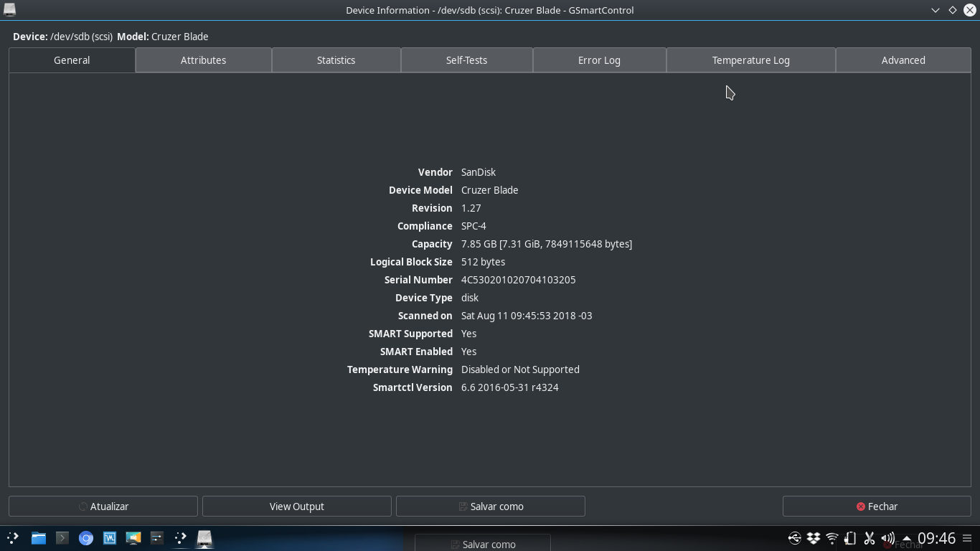View the Temperature Log tab

click(x=750, y=60)
